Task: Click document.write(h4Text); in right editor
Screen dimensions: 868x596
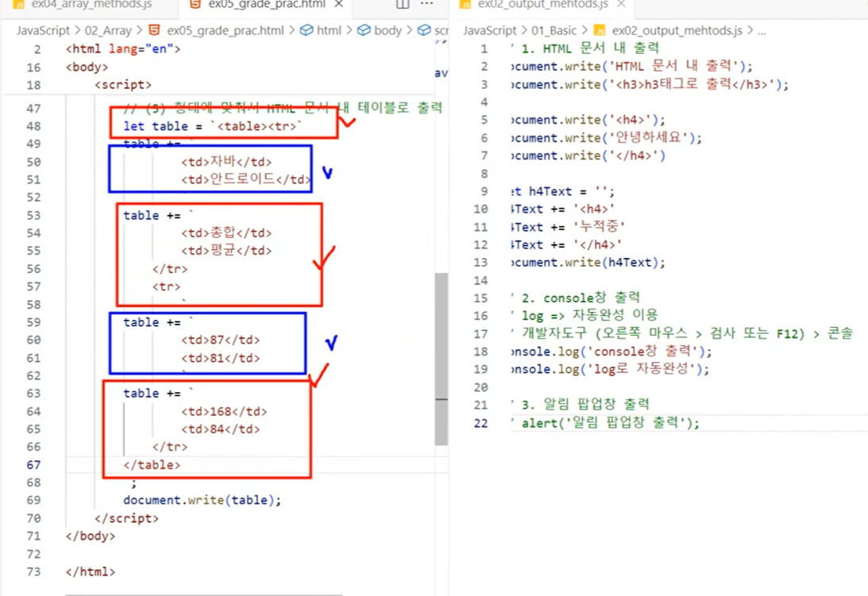Action: (588, 263)
